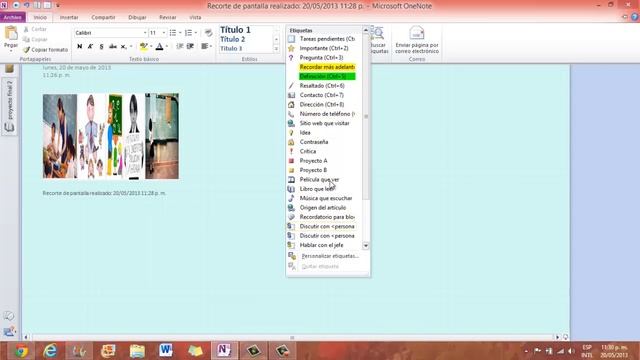Screen dimensions: 640x360
Task: Open Personalizar etiquetas option
Action: (x=324, y=256)
